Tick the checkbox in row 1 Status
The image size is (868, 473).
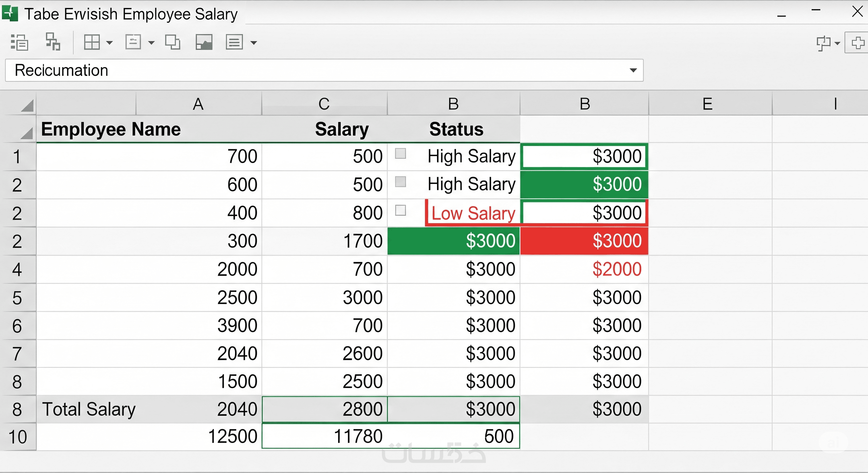coord(400,154)
